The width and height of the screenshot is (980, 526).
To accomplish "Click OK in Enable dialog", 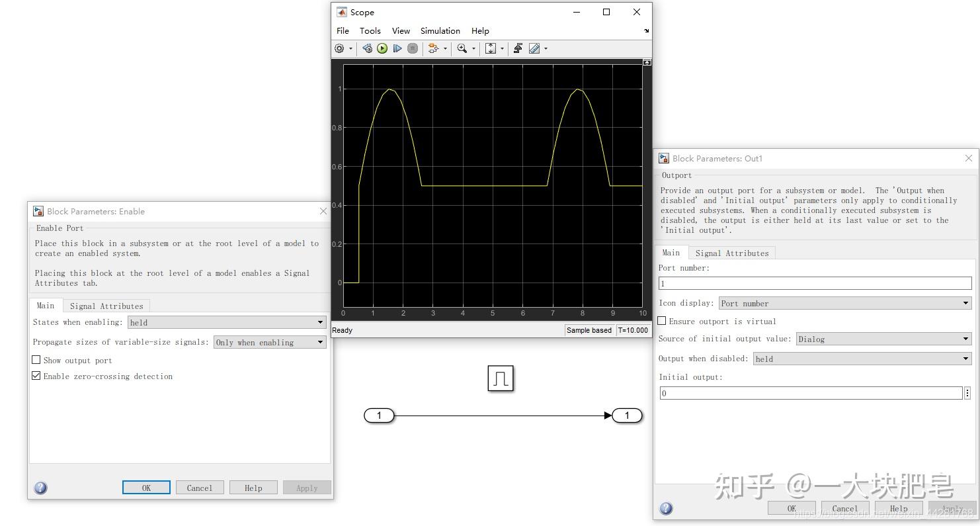I will pos(146,488).
